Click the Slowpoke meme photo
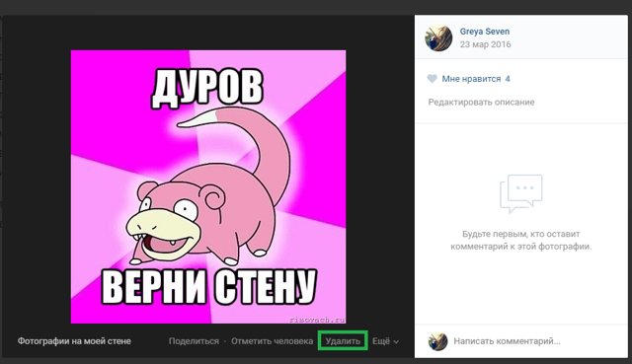Screen dimensions: 632x364 click(208, 186)
